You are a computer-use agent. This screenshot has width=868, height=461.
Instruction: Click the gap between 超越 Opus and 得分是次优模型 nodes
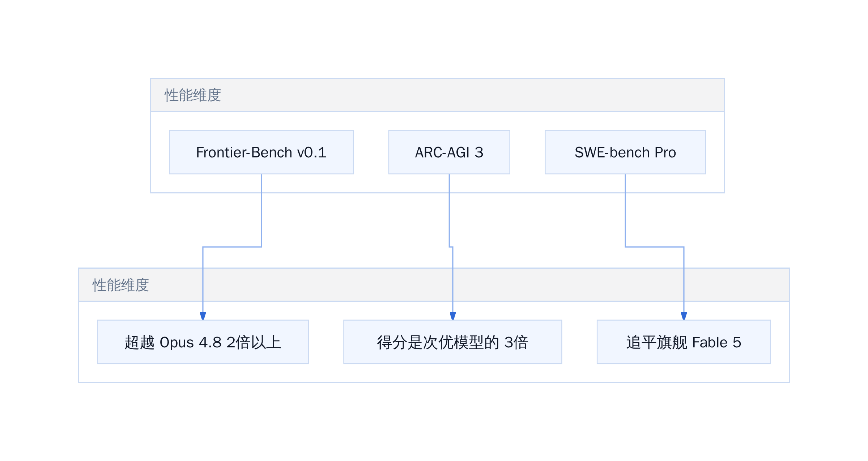326,342
